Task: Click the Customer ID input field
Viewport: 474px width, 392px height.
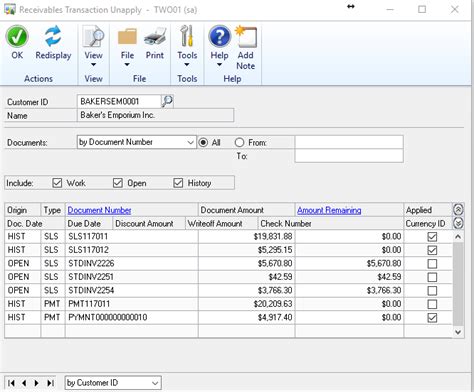Action: tap(119, 101)
